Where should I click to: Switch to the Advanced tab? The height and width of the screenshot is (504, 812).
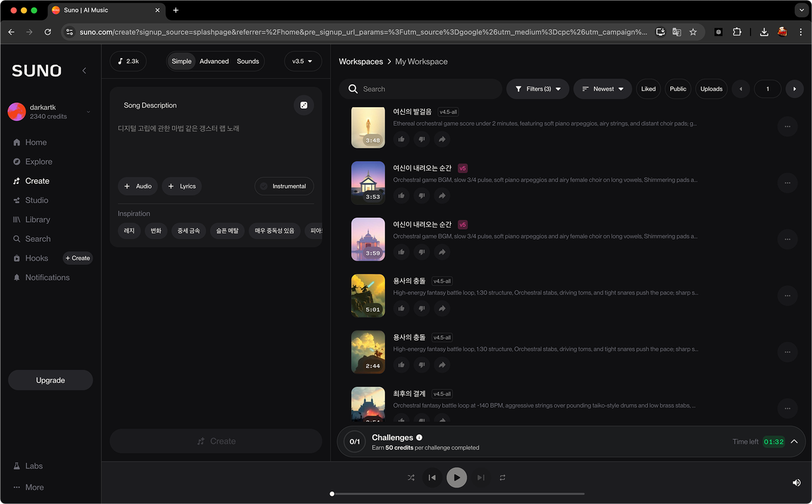(214, 62)
